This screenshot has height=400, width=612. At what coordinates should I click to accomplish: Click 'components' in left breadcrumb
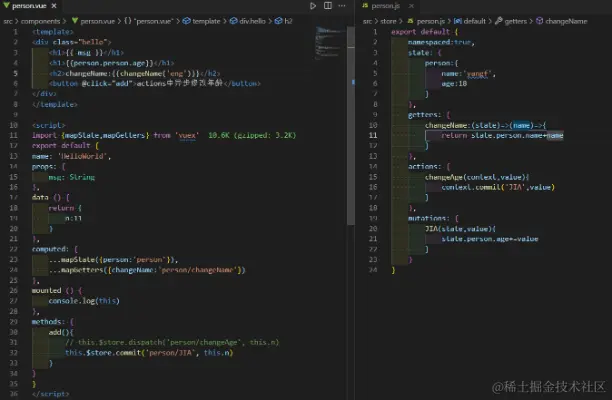[x=40, y=21]
